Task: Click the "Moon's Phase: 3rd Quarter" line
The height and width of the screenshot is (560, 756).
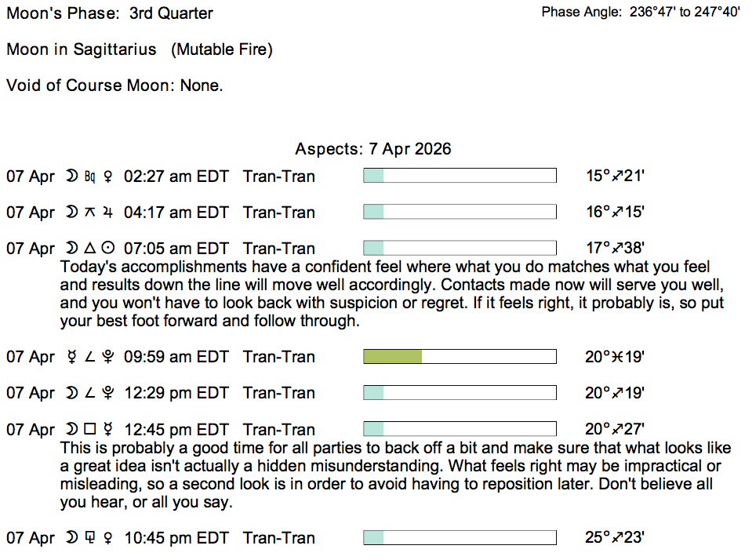Action: (x=110, y=13)
